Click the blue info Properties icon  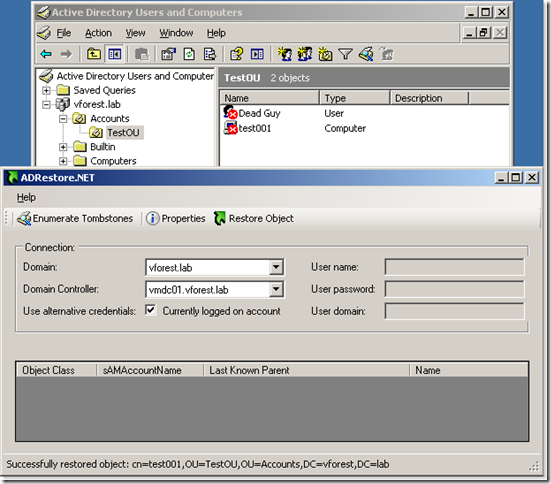click(153, 219)
